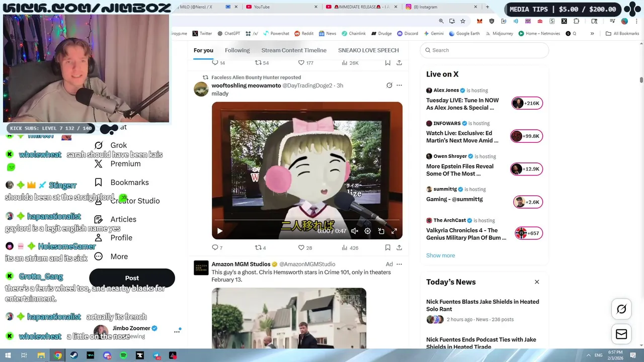The height and width of the screenshot is (362, 644).
Task: Like the top post with 177 likes
Action: [305, 63]
